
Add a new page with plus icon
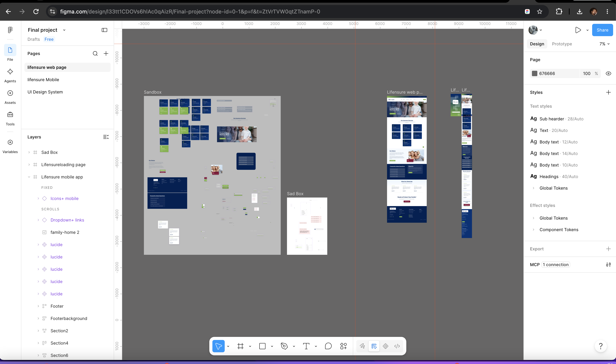[106, 53]
